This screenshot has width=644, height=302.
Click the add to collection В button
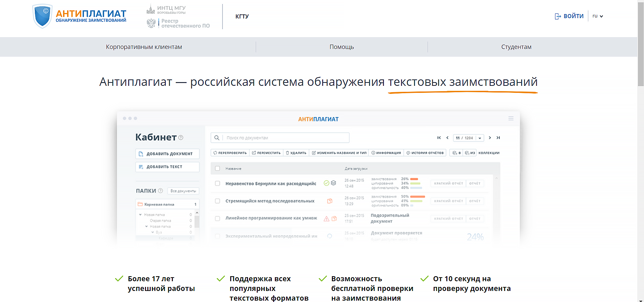point(456,153)
